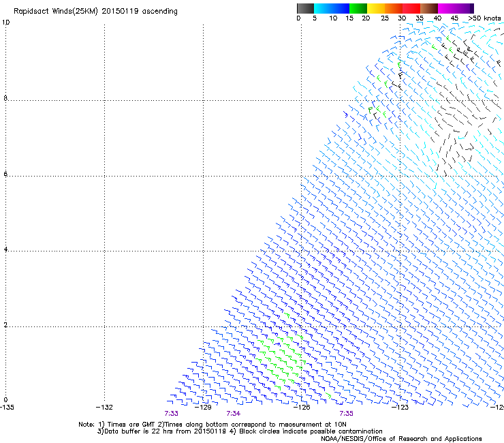Click the gray 0-5 knots color segment
Image resolution: width=504 pixels, height=443 pixels.
click(x=305, y=8)
